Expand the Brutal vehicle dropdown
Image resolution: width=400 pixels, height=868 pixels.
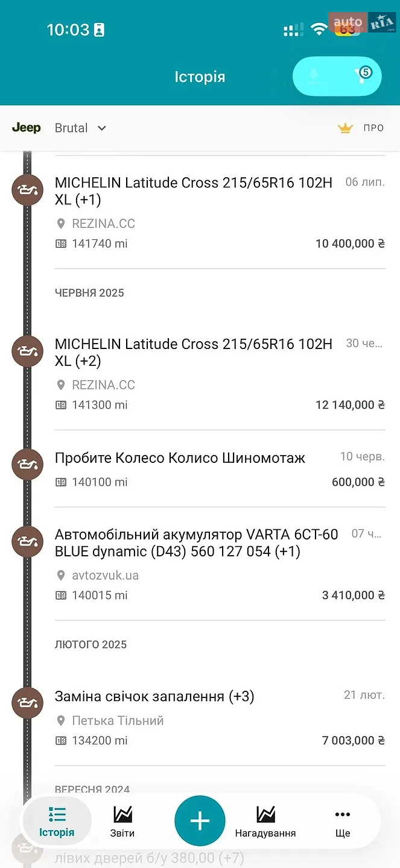coord(80,128)
